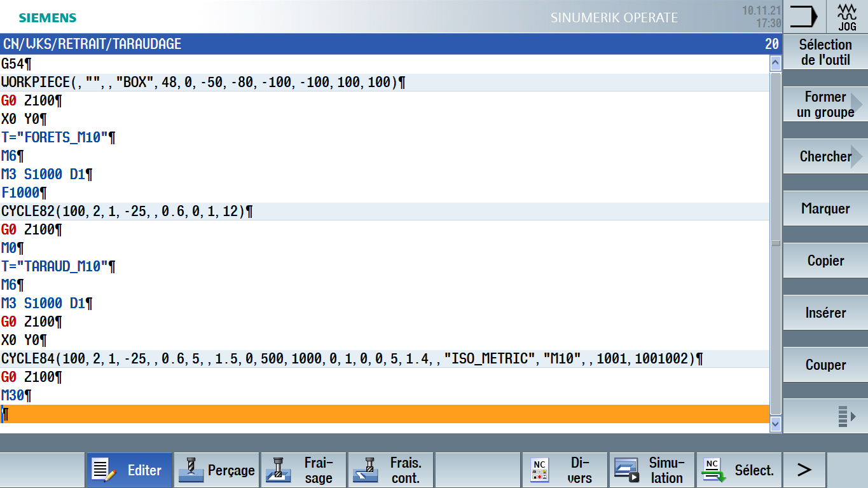Click the Divers NC icon

click(539, 471)
